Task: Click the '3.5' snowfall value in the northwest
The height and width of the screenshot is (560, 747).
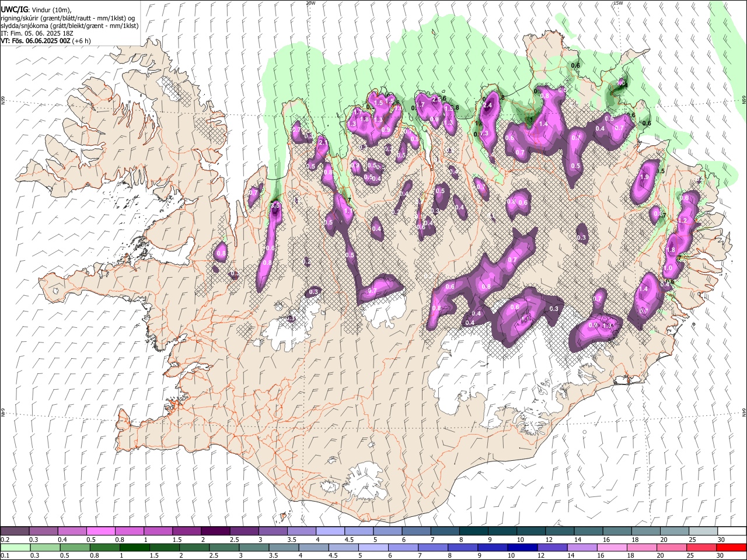Action: (276, 205)
